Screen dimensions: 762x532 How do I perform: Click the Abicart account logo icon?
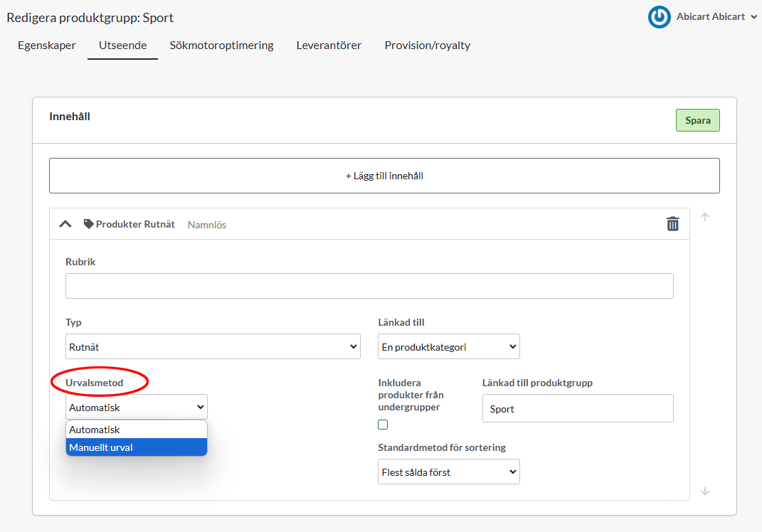659,17
